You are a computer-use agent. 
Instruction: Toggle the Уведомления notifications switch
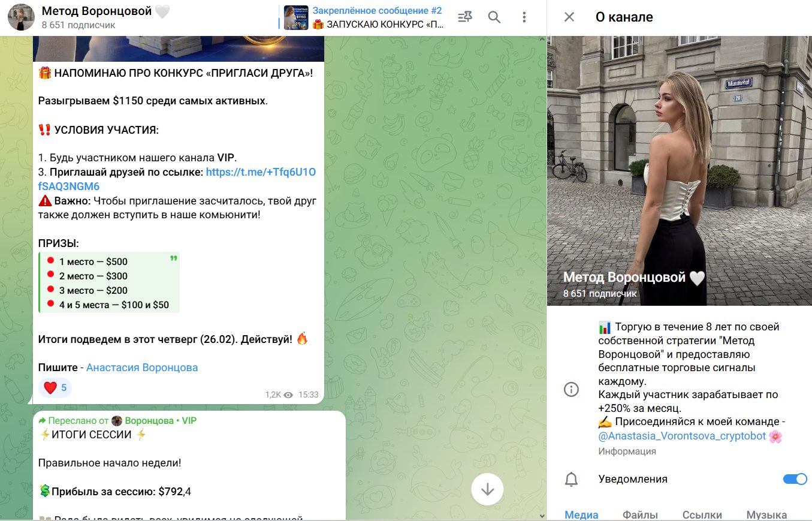(795, 479)
